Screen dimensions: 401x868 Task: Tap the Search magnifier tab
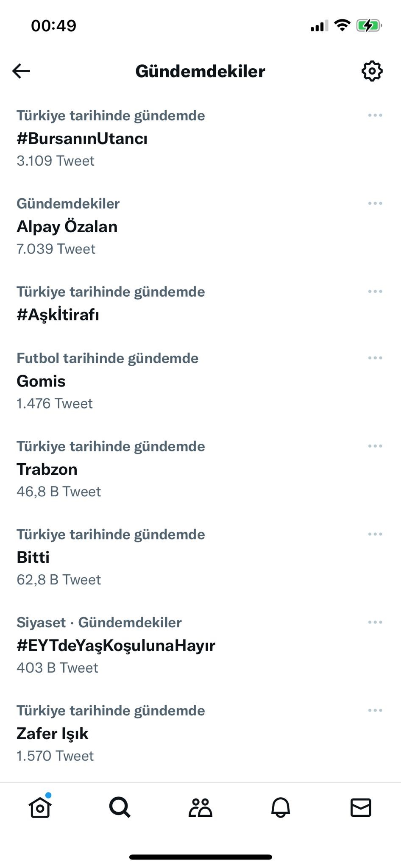pos(120,807)
